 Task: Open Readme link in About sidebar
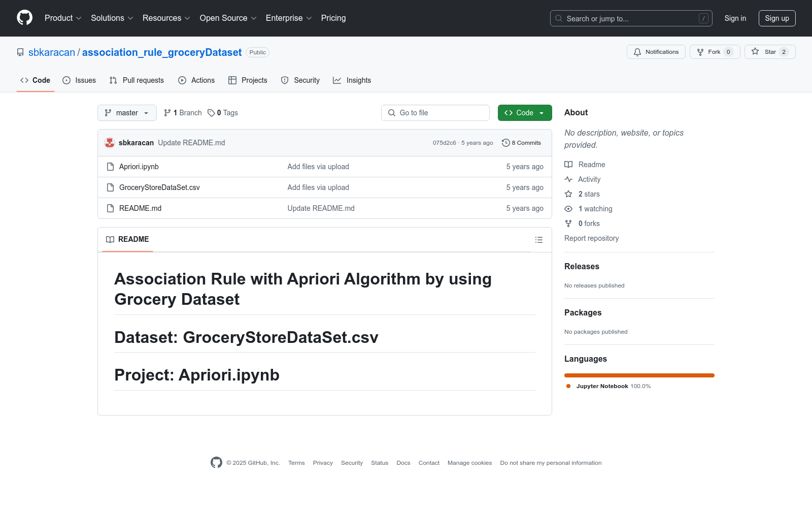(585, 165)
